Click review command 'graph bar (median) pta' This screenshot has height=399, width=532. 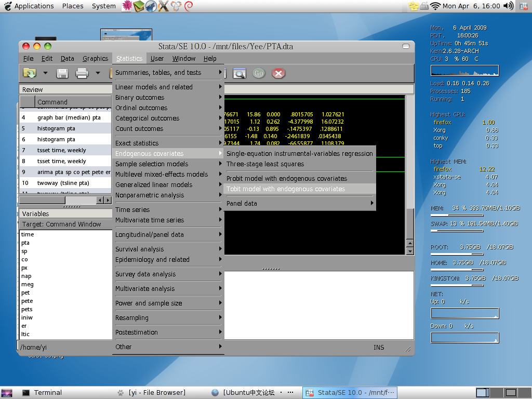[65, 117]
